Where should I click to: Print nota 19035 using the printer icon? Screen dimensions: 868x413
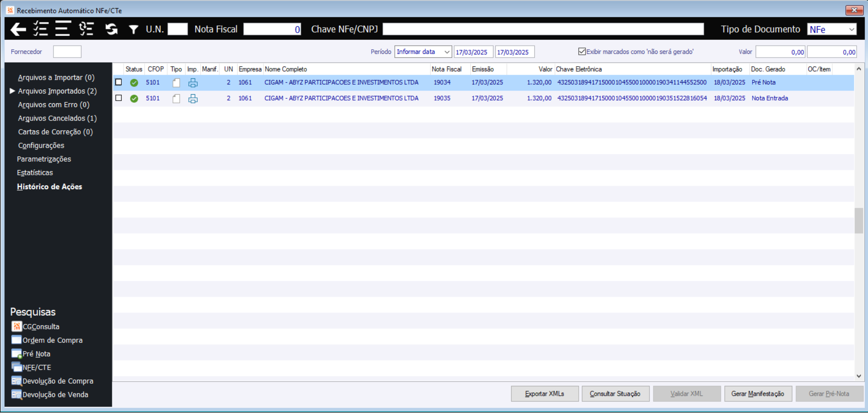tap(193, 99)
